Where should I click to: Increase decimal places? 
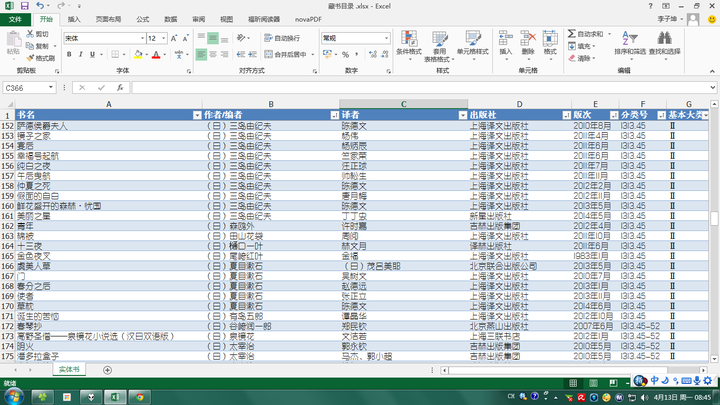pyautogui.click(x=373, y=55)
